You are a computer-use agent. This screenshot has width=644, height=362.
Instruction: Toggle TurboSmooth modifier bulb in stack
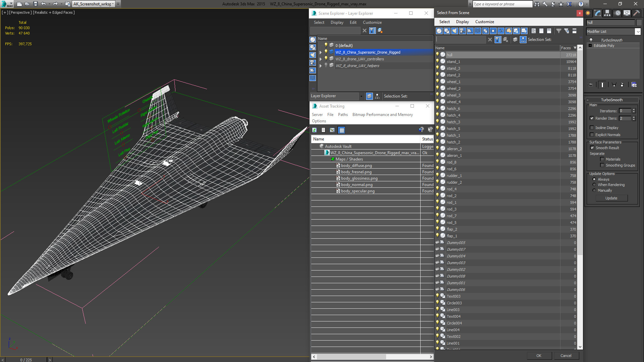(591, 40)
